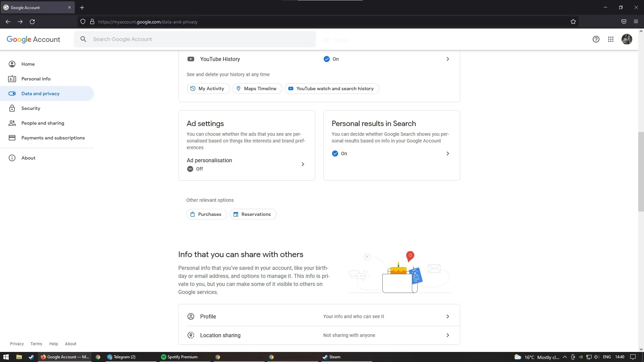Open a new browser tab

click(82, 7)
